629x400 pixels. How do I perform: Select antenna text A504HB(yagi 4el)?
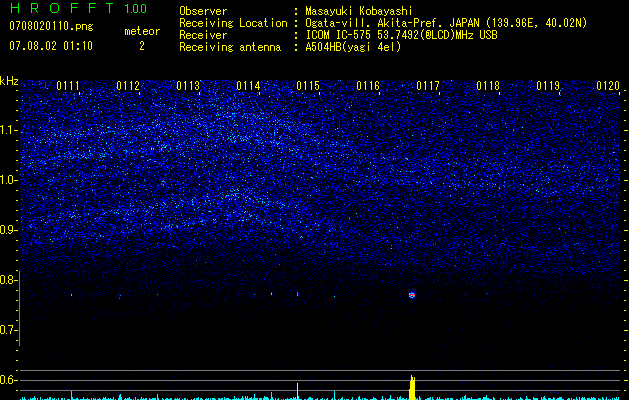point(353,47)
